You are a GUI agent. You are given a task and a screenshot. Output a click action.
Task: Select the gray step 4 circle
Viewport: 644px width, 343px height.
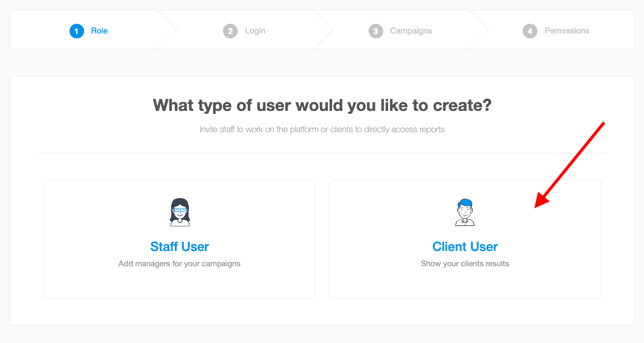(530, 31)
